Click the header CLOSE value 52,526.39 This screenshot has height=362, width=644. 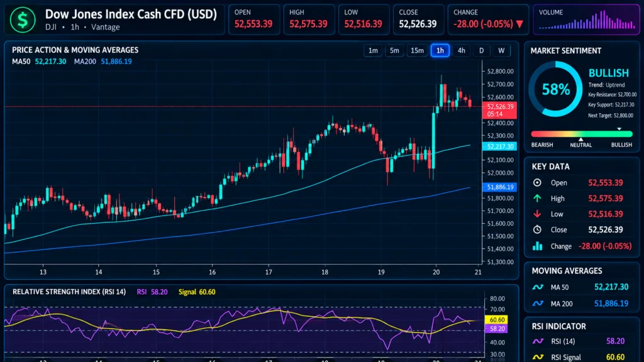pos(418,25)
